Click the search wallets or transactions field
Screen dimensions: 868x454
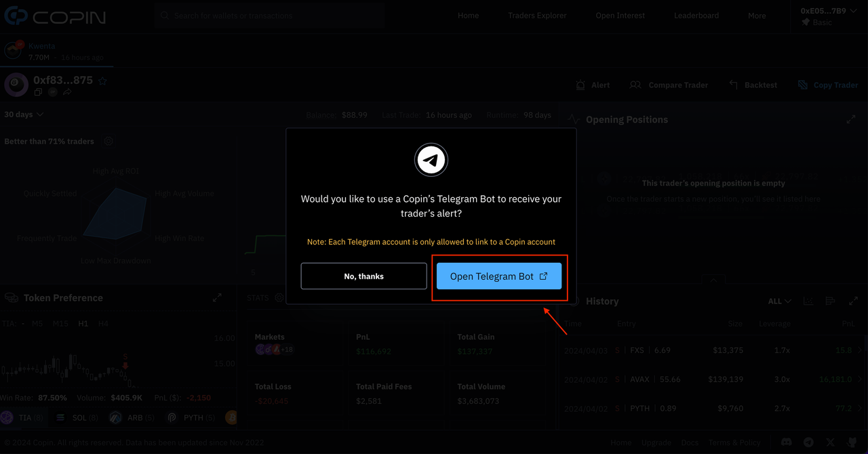(x=271, y=16)
